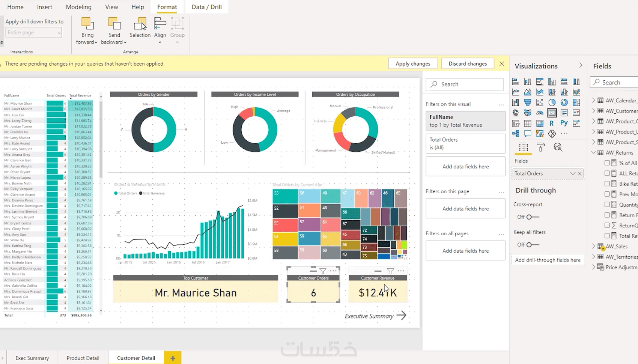The width and height of the screenshot is (638, 364).
Task: Select the Pie chart visualization
Action: [x=552, y=102]
